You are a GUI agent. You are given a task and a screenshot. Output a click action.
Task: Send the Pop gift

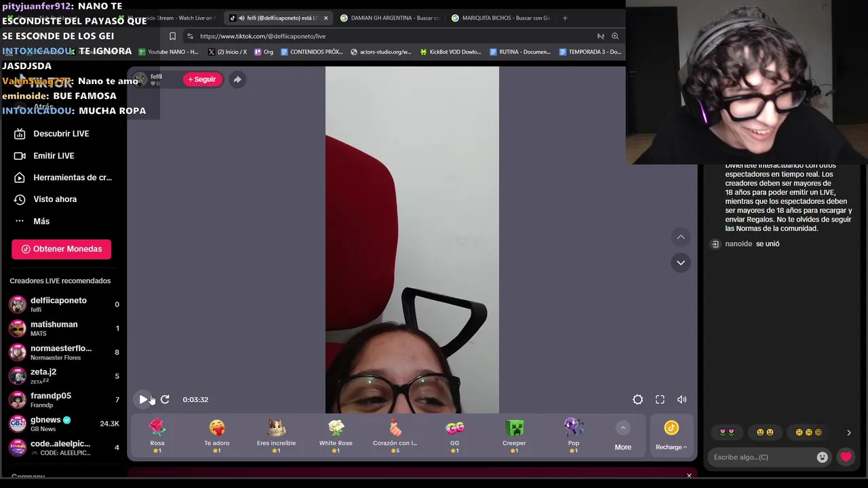(574, 436)
